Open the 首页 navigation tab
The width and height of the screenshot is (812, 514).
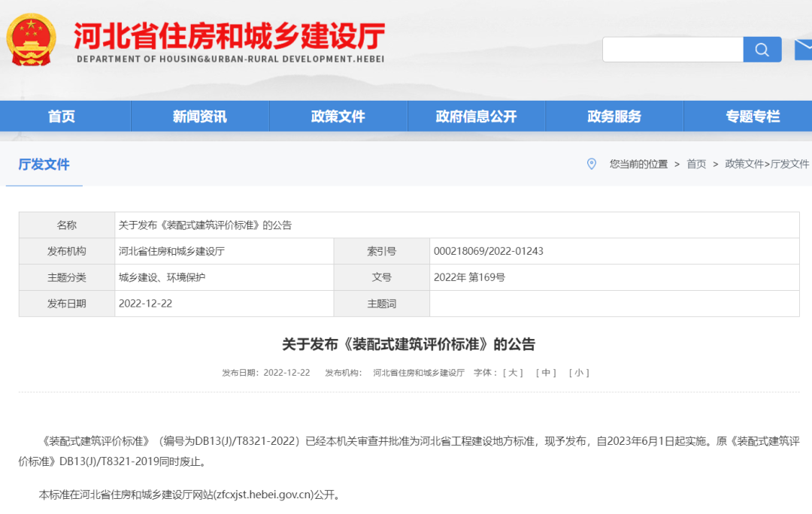click(62, 116)
